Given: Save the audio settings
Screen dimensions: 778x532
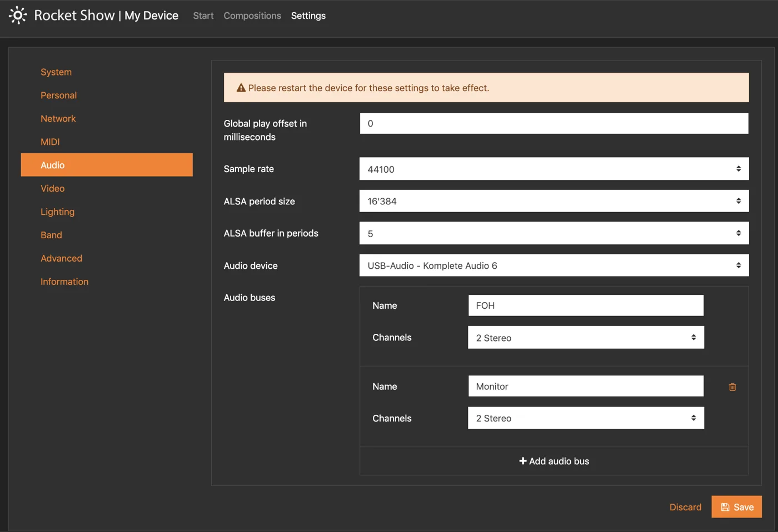Looking at the screenshot, I should (x=736, y=507).
